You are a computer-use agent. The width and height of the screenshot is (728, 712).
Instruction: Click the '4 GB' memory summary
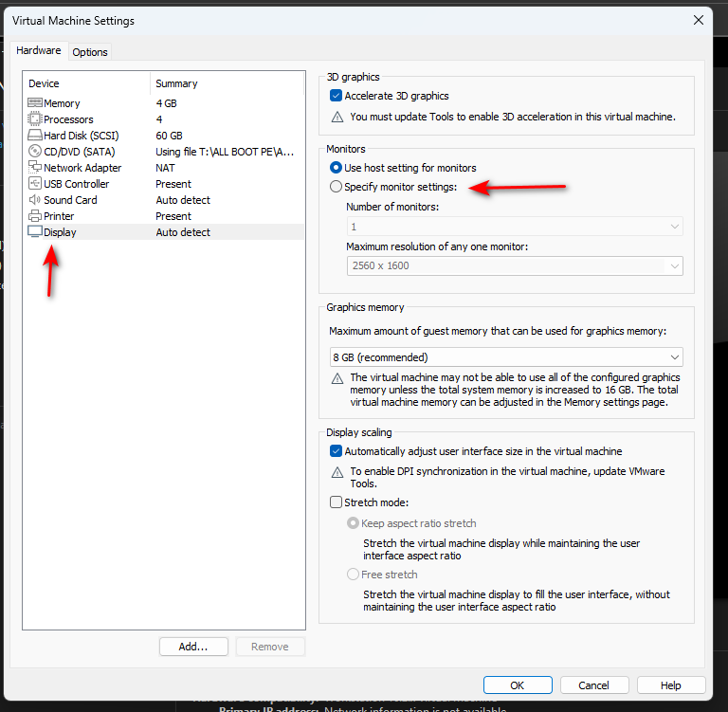(x=166, y=103)
